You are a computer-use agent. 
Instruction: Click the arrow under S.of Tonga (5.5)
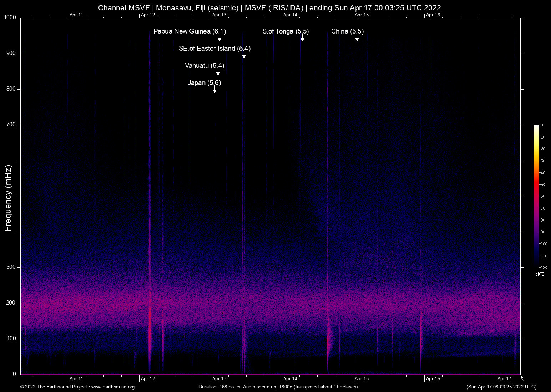302,39
